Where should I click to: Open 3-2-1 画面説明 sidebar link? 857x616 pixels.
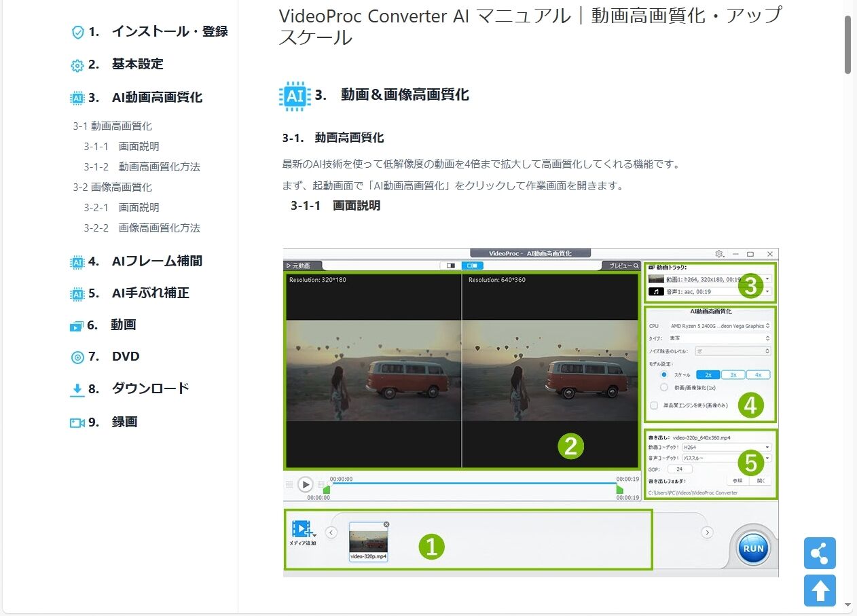click(122, 207)
